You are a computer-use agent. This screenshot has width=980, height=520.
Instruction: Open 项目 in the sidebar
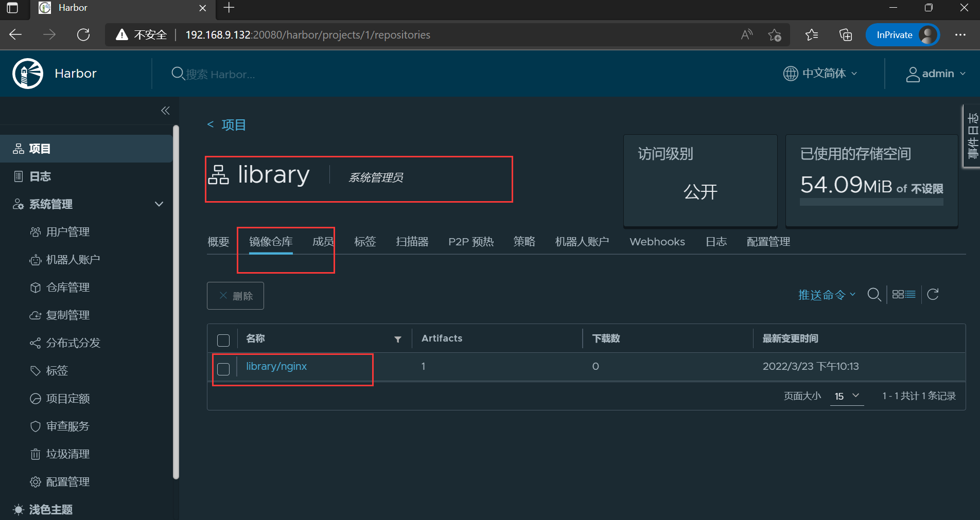[x=86, y=149]
